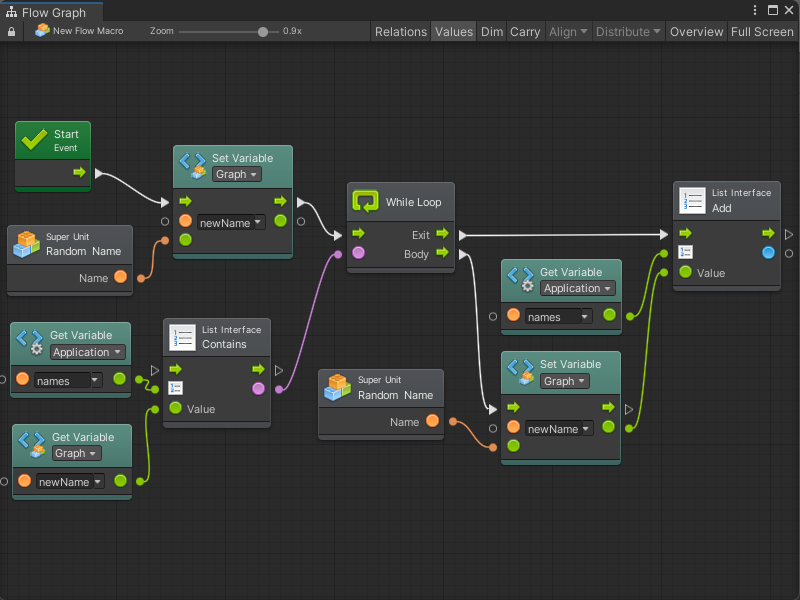
Task: Open the Graph scope dropdown on top Set Variable
Action: (x=237, y=174)
